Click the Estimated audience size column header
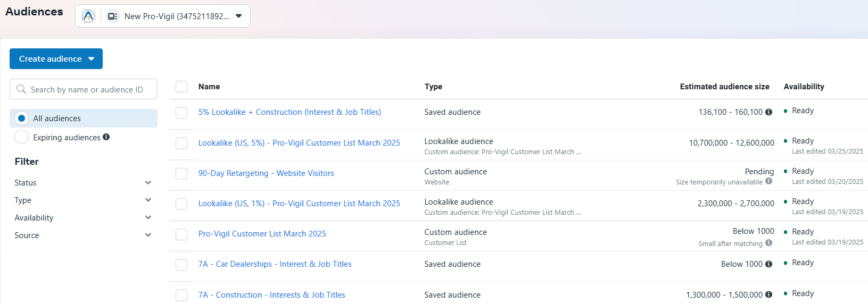The image size is (868, 304). tap(724, 87)
